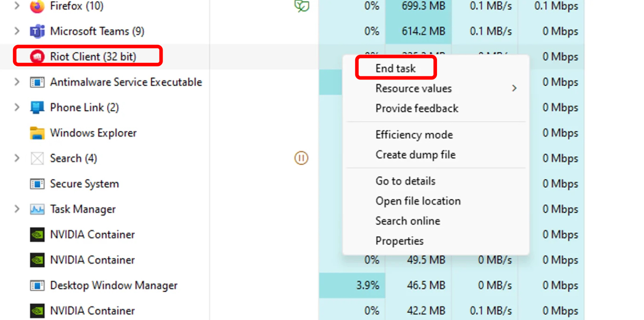This screenshot has height=320, width=644.
Task: Click the Phone Link icon
Action: click(x=37, y=108)
